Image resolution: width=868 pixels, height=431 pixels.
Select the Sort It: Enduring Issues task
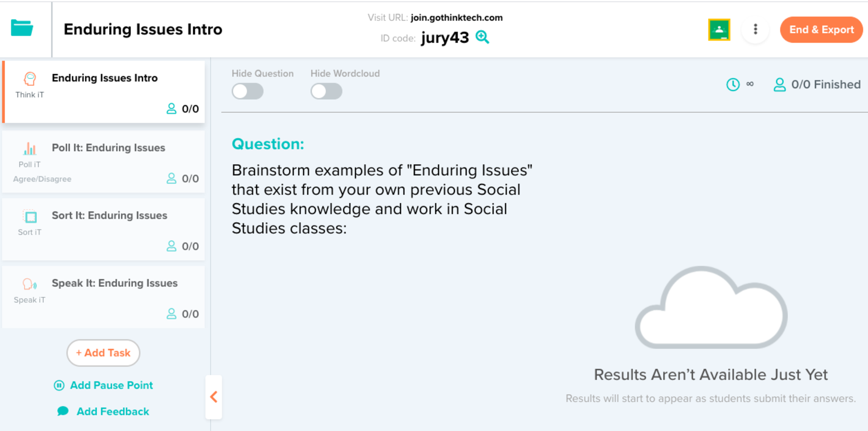[x=109, y=215]
